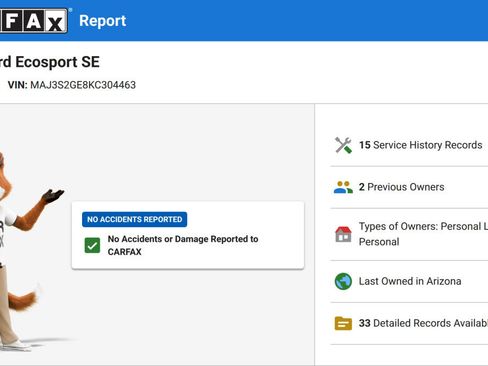Click the VIN number MAJ3S2GE8KC304463
This screenshot has height=366, width=488.
point(83,85)
